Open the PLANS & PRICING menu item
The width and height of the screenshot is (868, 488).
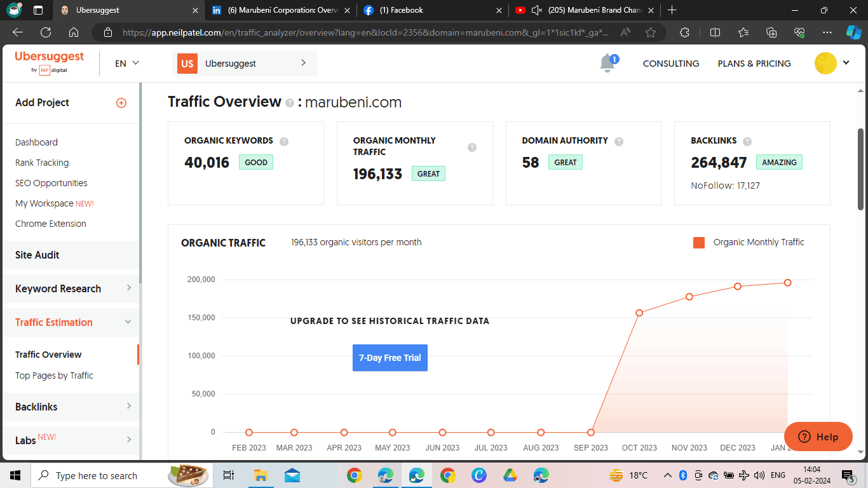(x=754, y=63)
